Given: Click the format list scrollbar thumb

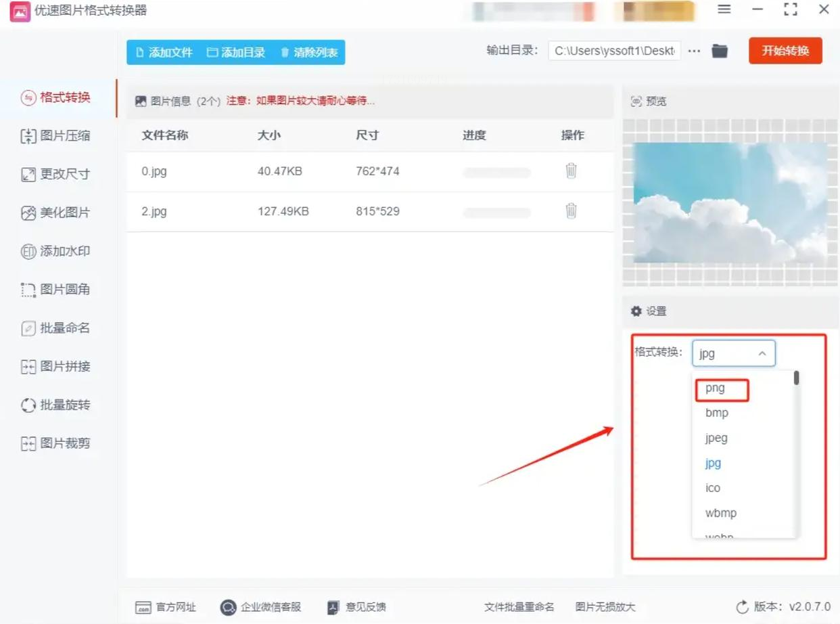Looking at the screenshot, I should pos(797,378).
